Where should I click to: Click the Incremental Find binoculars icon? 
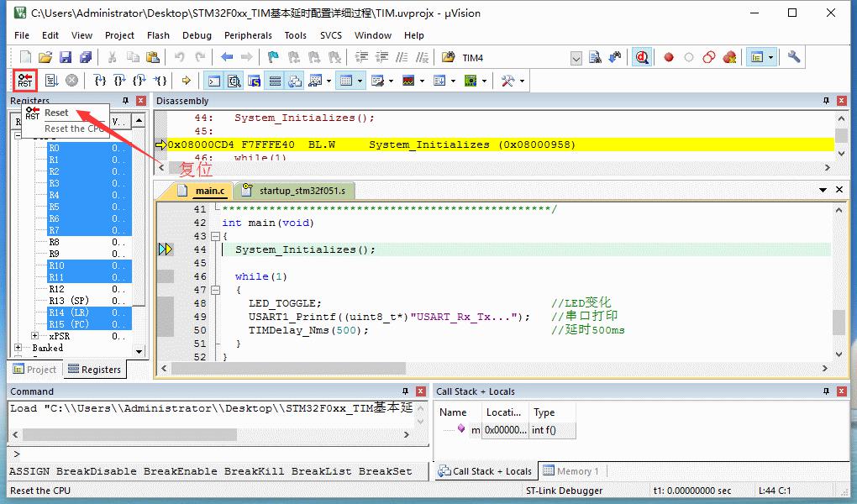point(615,57)
